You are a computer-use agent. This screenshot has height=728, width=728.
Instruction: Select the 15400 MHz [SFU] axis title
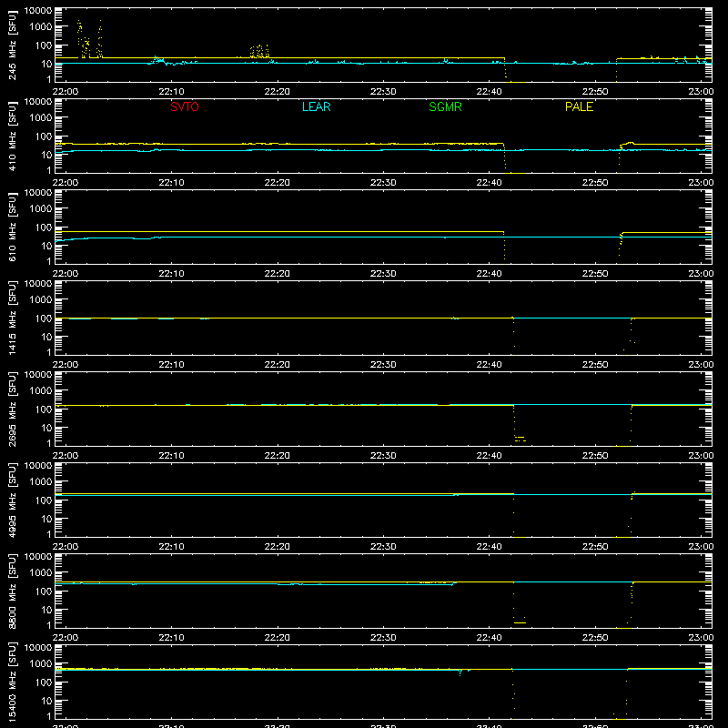[x=12, y=682]
